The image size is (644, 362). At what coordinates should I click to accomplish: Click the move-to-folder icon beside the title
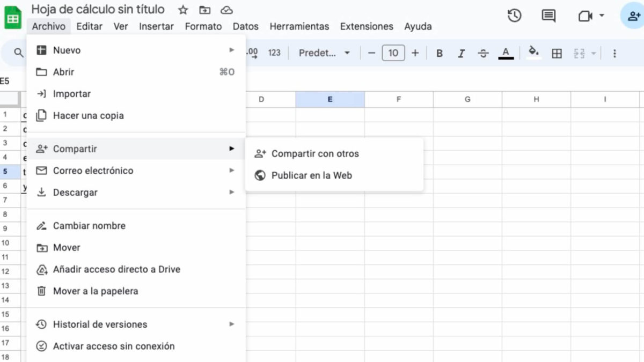point(204,10)
